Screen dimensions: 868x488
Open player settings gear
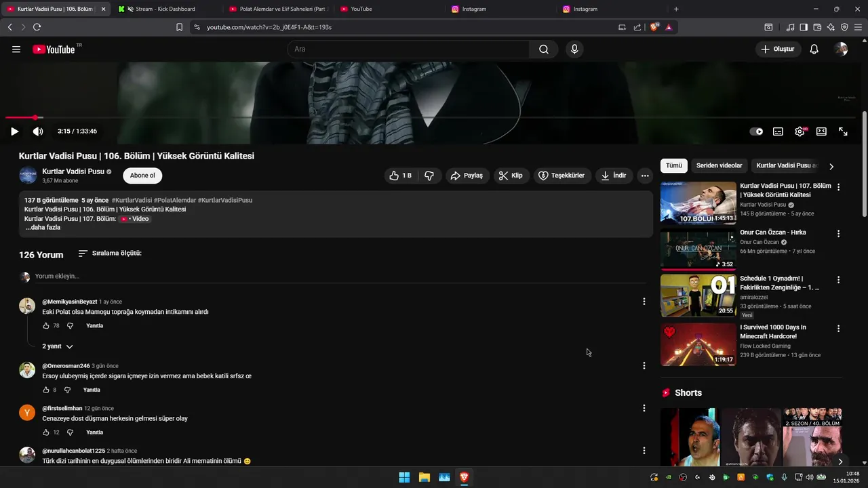(800, 131)
